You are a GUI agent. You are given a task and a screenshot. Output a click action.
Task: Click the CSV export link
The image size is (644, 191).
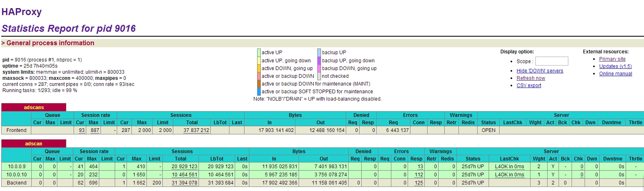pos(529,86)
